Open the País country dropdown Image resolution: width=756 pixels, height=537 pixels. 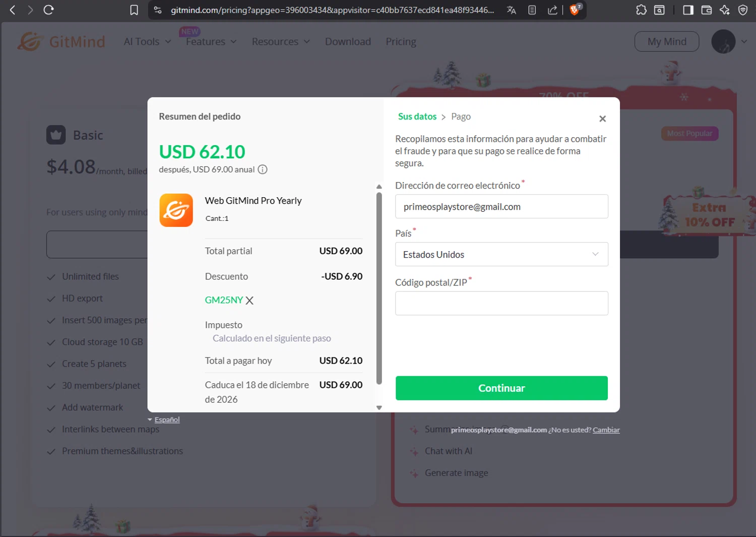click(x=501, y=254)
